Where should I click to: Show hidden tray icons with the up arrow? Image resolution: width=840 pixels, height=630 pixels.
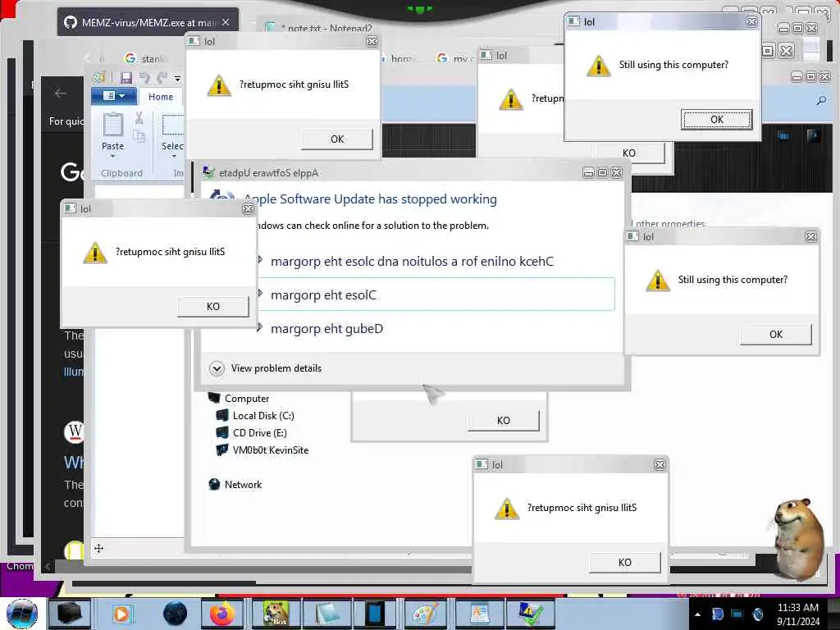697,614
